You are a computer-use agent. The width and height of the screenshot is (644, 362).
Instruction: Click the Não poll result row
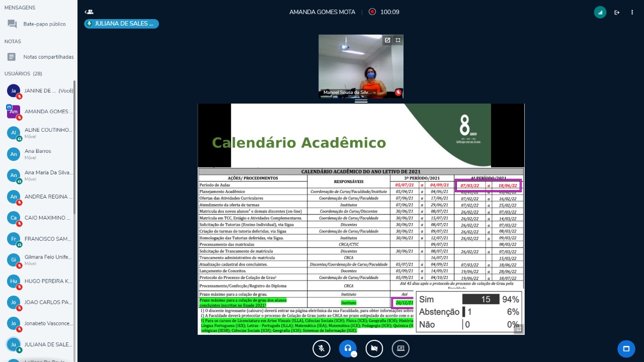(469, 324)
